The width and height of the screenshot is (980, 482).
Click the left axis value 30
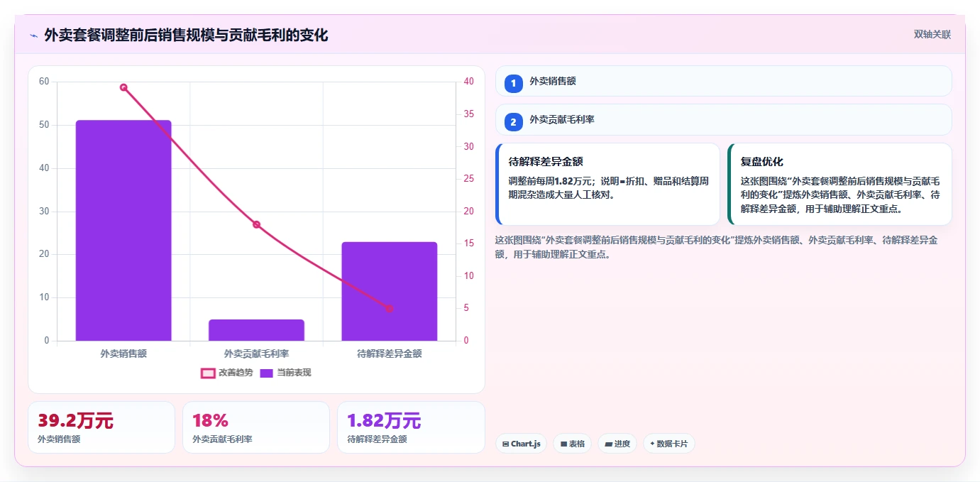coord(44,212)
